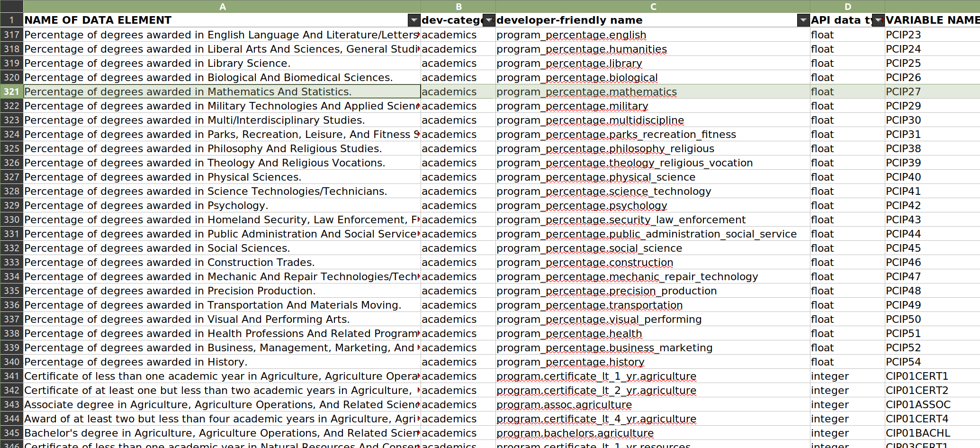
Task: Select column C header
Action: (653, 7)
